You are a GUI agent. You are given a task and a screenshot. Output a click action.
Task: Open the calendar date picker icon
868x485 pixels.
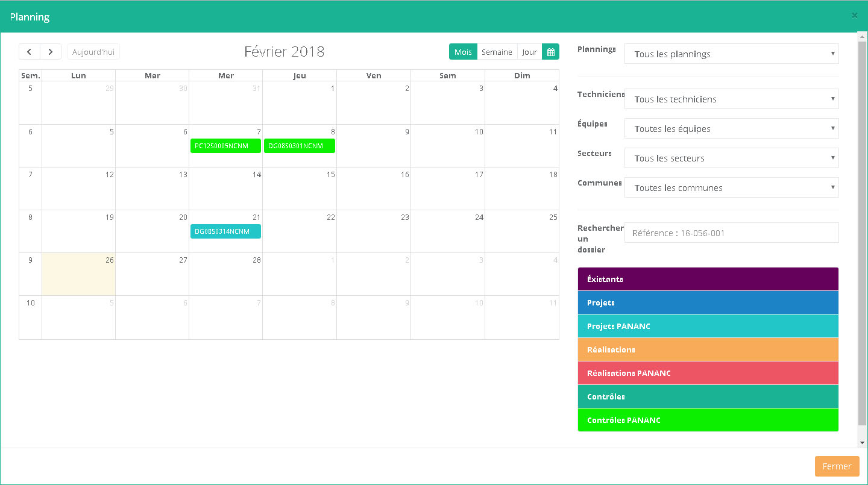click(550, 52)
